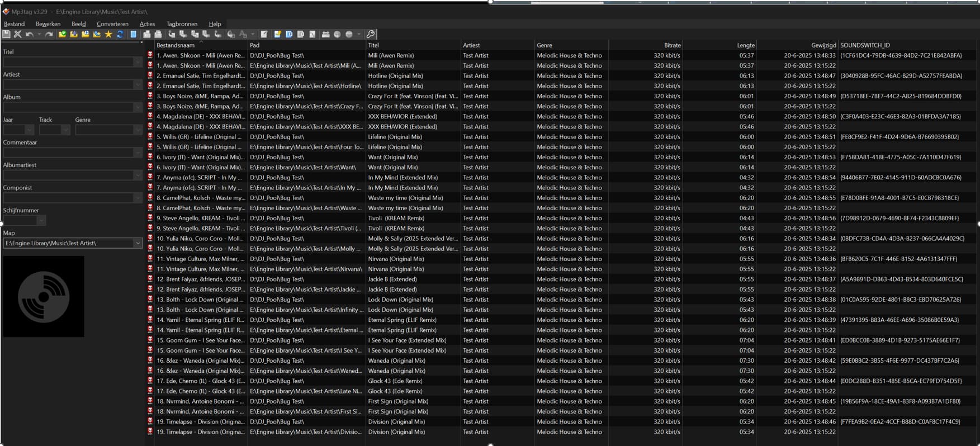Click the Save tag floppy disk icon
The width and height of the screenshot is (980, 446).
point(6,34)
